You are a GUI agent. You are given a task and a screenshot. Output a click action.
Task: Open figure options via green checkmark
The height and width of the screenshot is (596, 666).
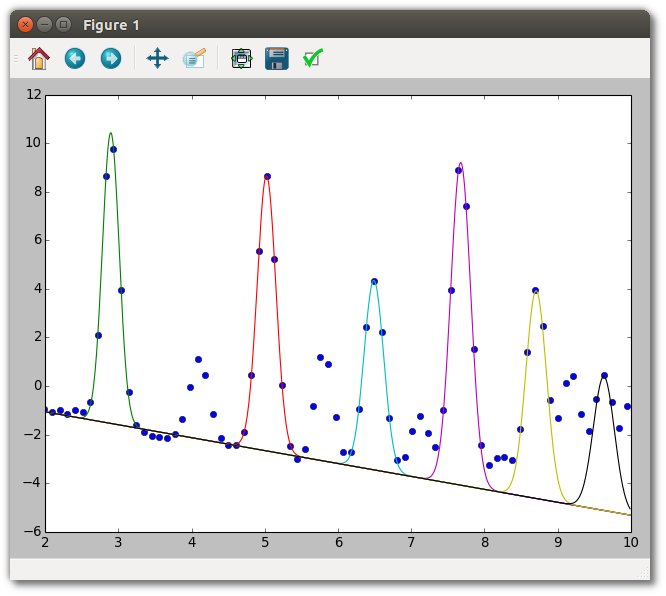(313, 58)
